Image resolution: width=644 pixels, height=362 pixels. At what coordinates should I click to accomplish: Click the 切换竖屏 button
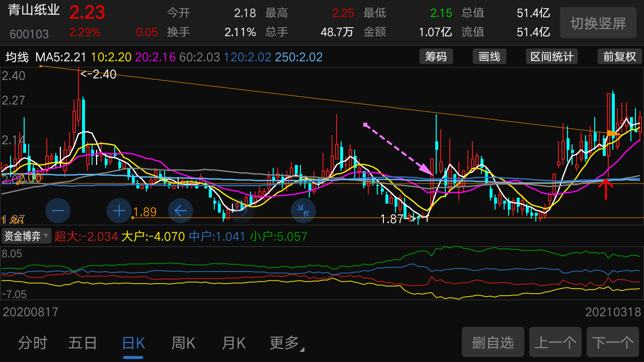[x=598, y=23]
